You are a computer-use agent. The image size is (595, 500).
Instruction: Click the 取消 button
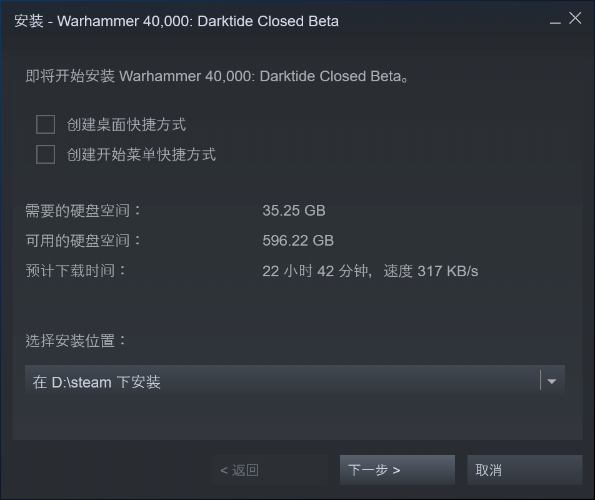click(525, 470)
